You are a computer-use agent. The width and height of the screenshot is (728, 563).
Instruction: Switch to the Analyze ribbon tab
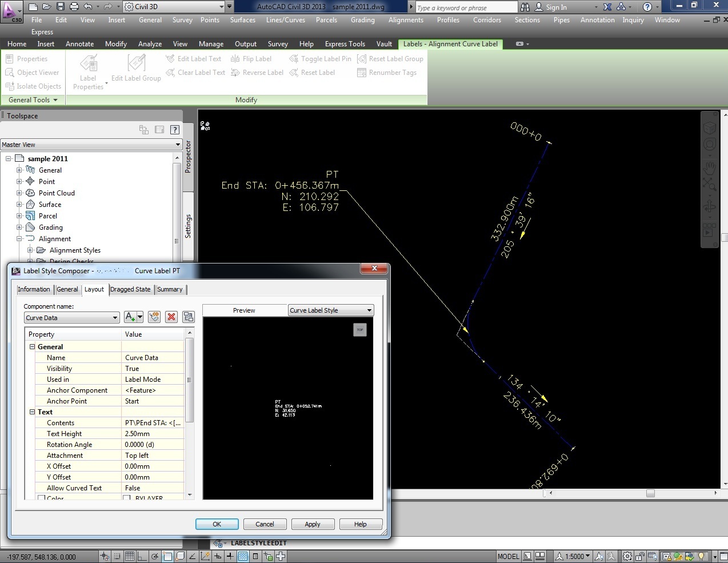point(150,44)
